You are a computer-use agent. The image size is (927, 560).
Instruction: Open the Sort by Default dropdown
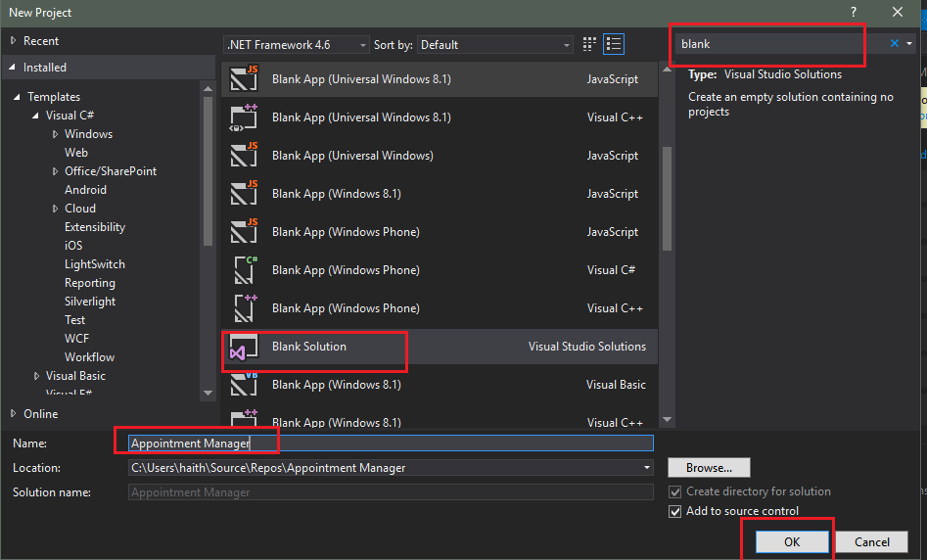pos(495,45)
